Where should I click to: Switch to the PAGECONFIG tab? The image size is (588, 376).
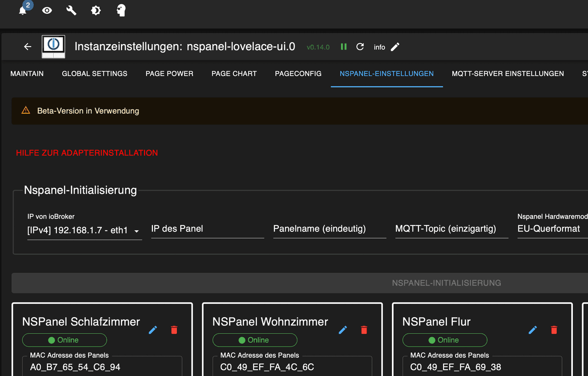[x=298, y=74]
